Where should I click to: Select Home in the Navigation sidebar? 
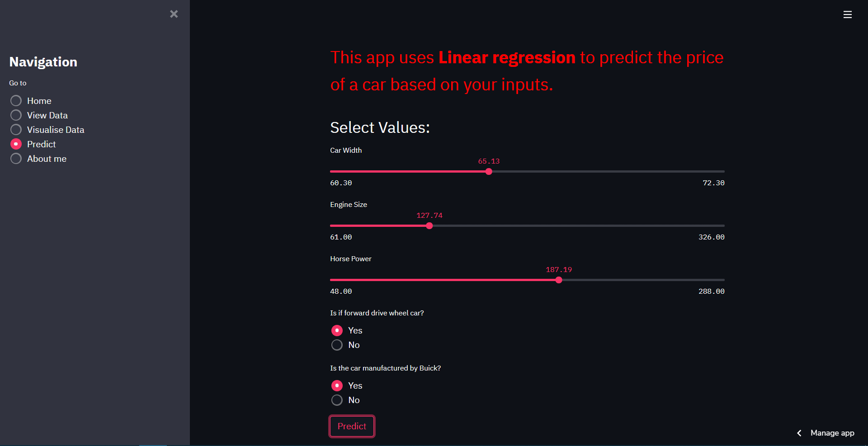[x=16, y=100]
